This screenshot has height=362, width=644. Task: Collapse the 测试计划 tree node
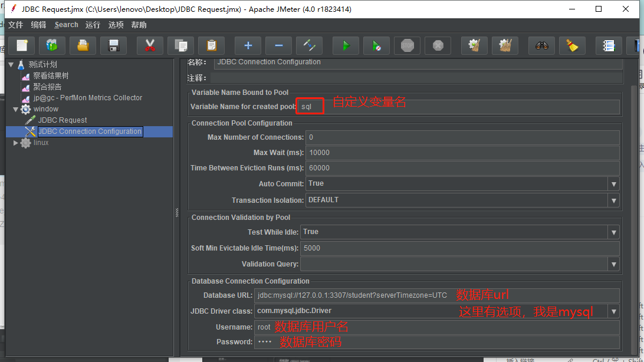(x=11, y=64)
